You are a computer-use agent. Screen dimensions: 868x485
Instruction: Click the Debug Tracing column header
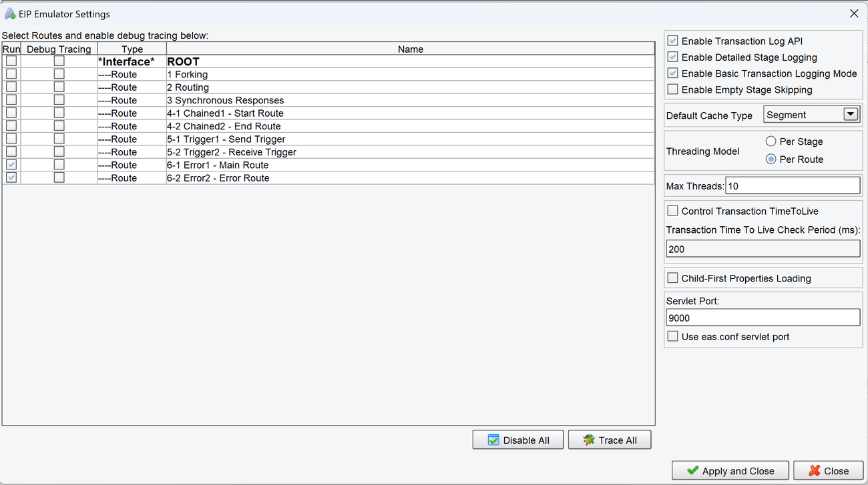pos(59,49)
